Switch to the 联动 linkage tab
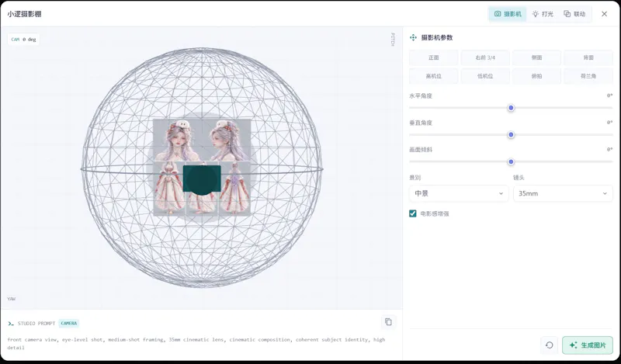Viewport: 621px width, 364px height. point(574,14)
